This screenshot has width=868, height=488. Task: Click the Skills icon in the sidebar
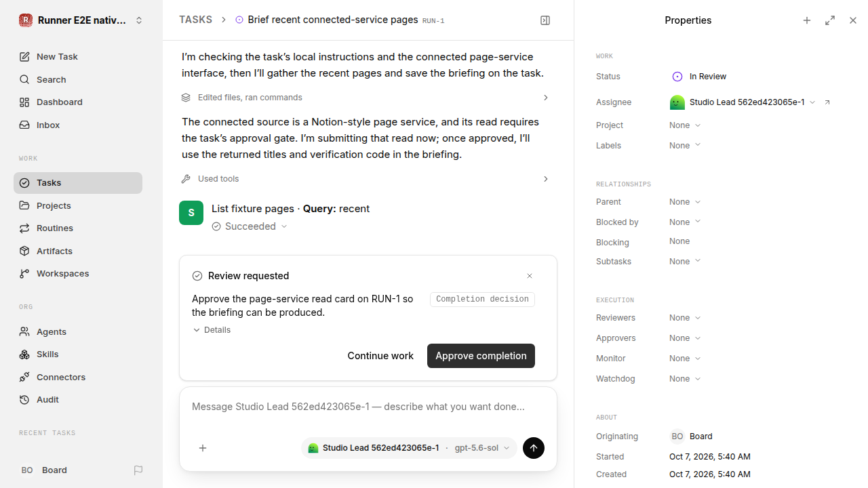point(24,354)
